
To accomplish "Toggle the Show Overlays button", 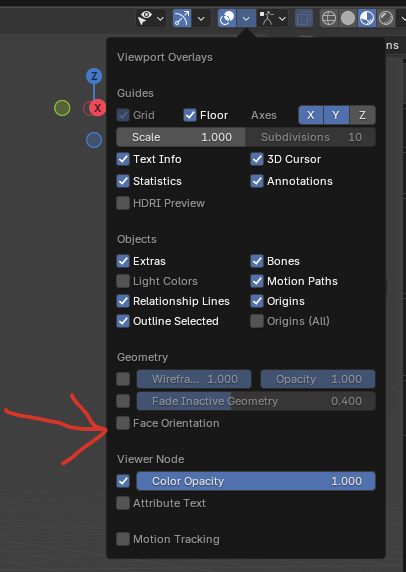I will click(x=227, y=18).
